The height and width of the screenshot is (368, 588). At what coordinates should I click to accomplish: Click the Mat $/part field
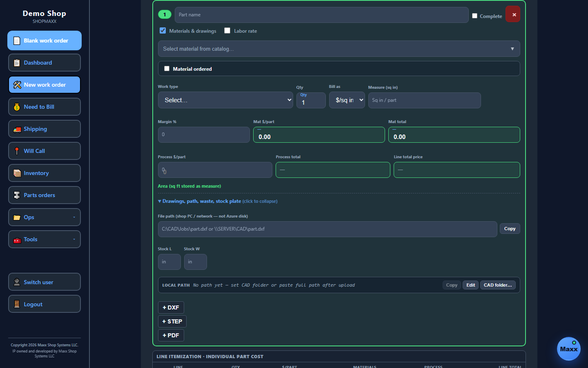click(x=319, y=135)
